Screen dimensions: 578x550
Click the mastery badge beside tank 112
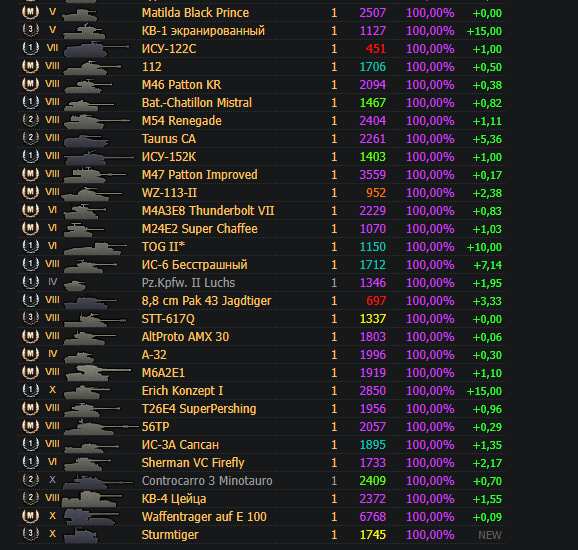[x=31, y=66]
